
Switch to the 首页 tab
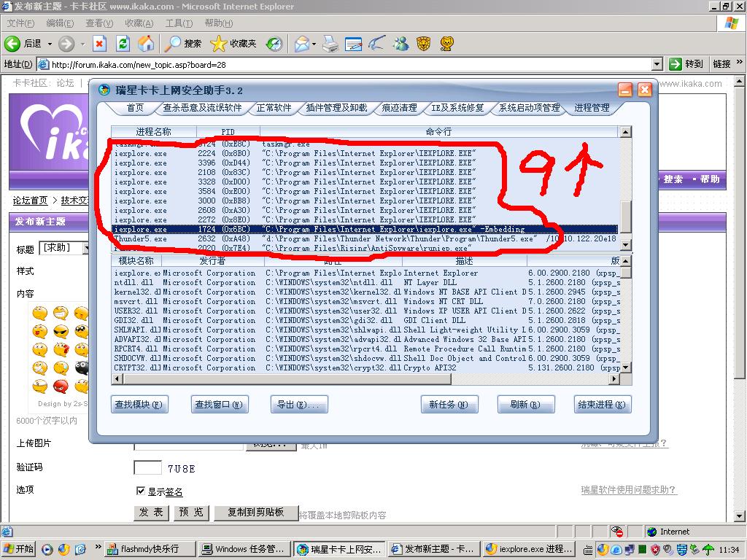[135, 108]
